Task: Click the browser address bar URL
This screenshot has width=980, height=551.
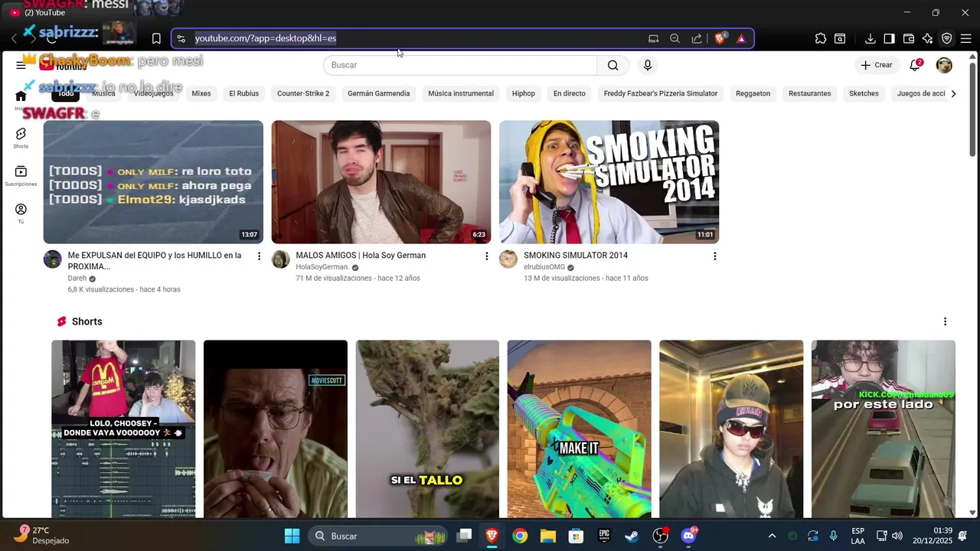Action: pyautogui.click(x=266, y=38)
